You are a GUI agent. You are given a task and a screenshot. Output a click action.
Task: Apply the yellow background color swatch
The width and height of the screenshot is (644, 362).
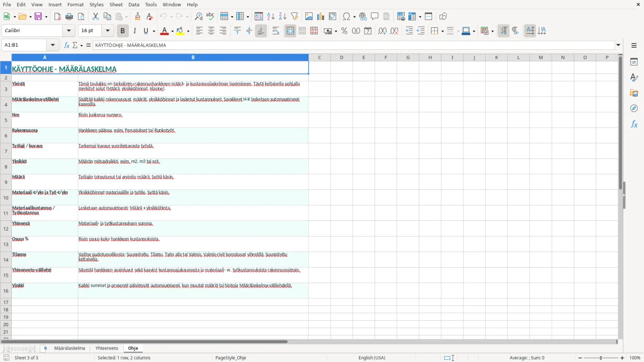click(x=180, y=31)
